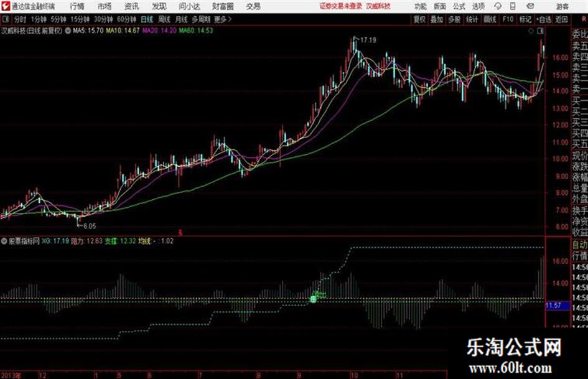The image size is (588, 379).
Task: Click the 自动 label in the side panel
Action: point(580,245)
